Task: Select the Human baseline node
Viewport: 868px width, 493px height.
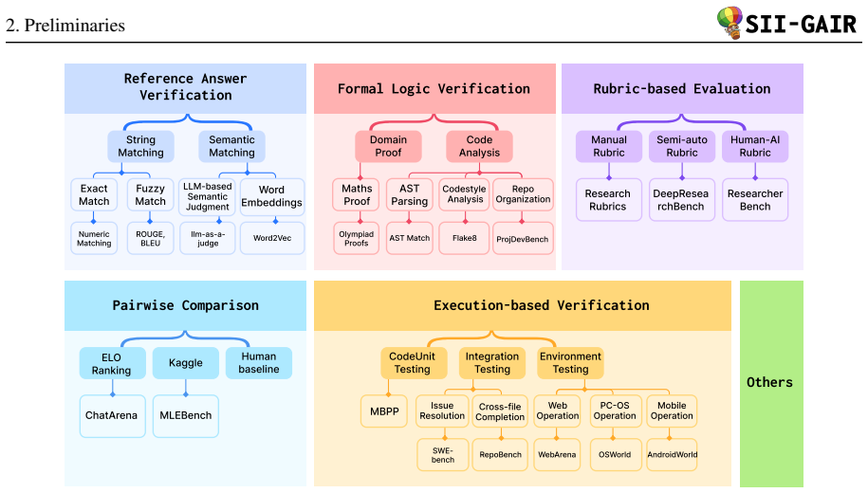Action: pyautogui.click(x=259, y=363)
